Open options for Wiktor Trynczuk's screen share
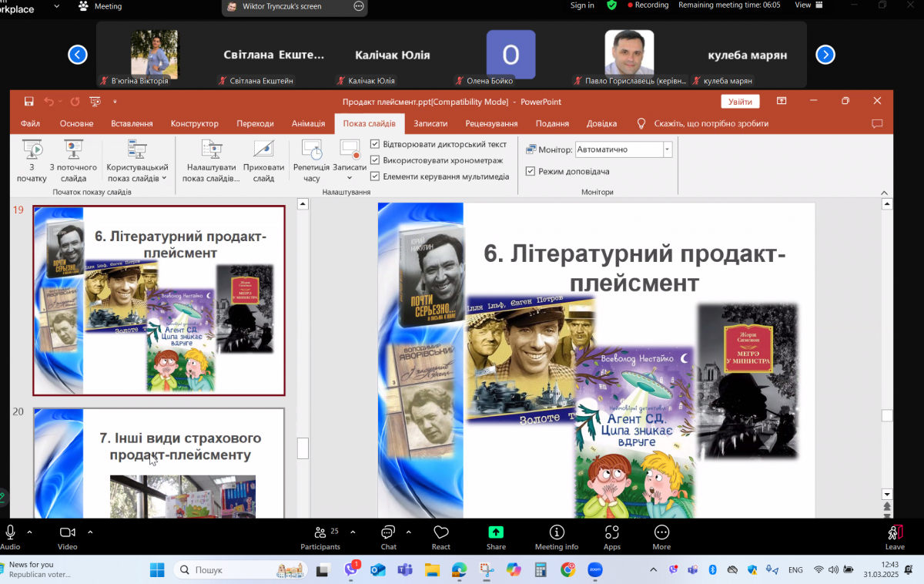Screen dimensions: 924x584 (x=358, y=6)
